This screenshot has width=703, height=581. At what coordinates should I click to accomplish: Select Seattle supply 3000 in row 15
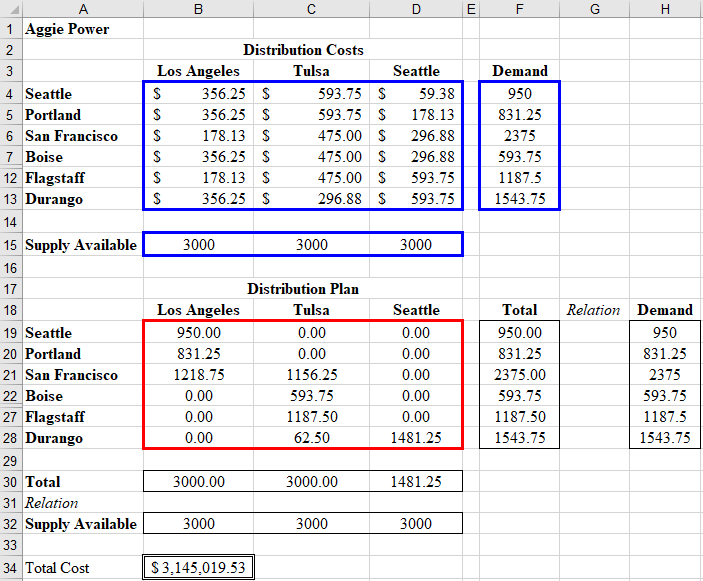click(x=416, y=245)
